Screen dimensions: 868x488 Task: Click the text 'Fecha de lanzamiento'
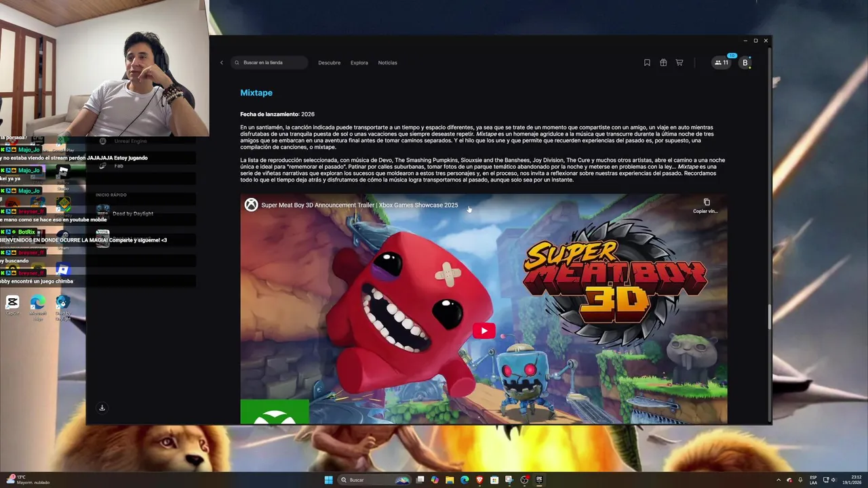coord(269,114)
